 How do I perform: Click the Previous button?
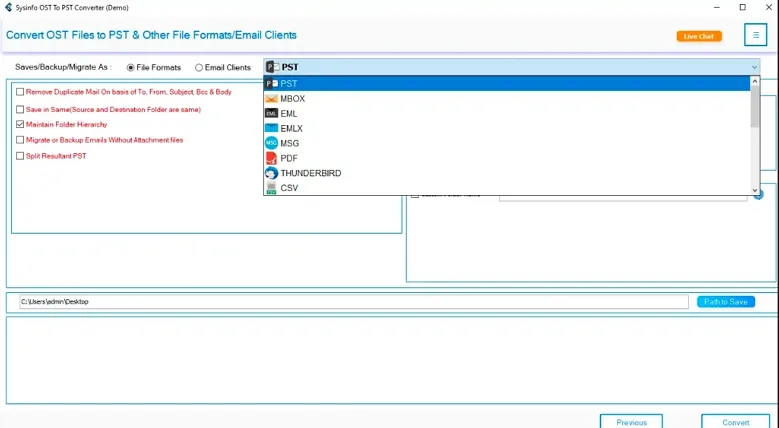pos(631,422)
